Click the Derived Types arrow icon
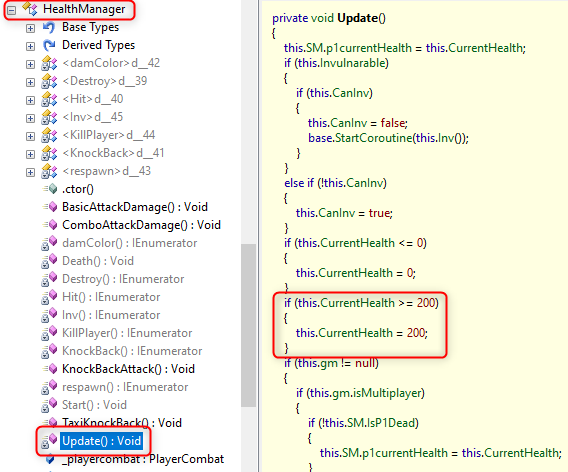Viewport: 568px width, 472px height. tap(49, 45)
